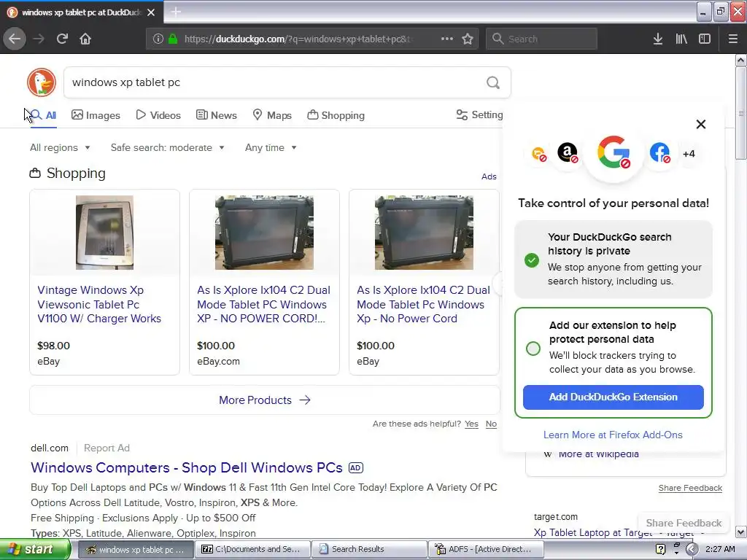Open page actions three-dot menu

[447, 39]
